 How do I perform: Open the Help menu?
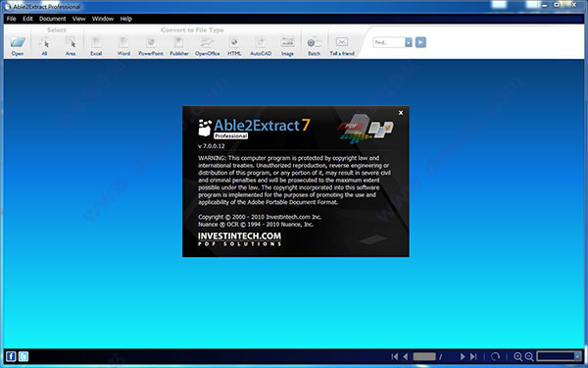click(126, 19)
